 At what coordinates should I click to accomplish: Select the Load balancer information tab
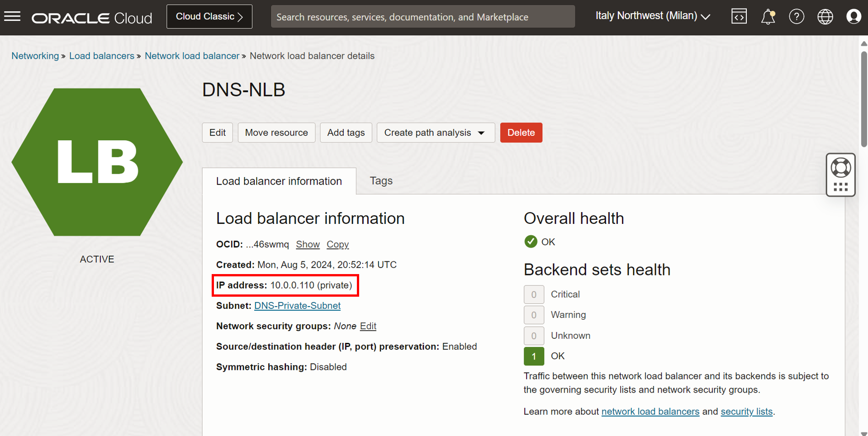point(279,181)
